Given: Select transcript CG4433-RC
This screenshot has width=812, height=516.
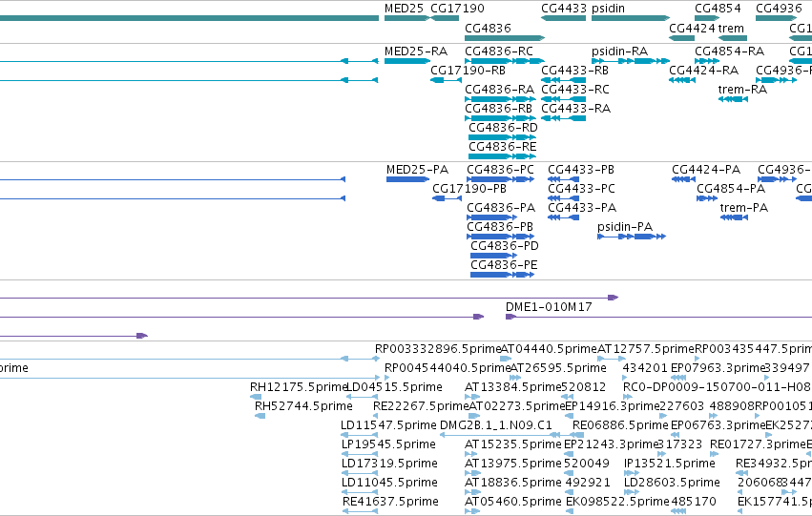Looking at the screenshot, I should [563, 99].
